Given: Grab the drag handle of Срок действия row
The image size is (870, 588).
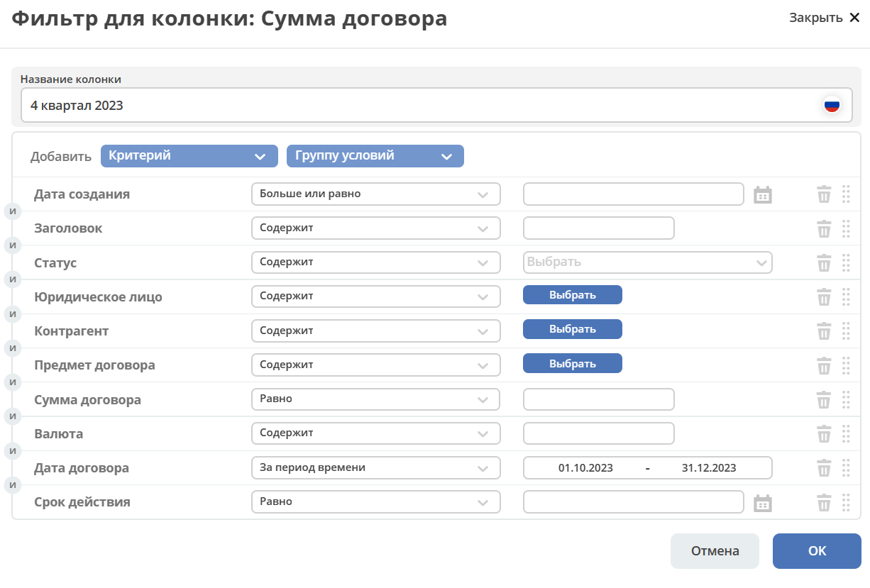Looking at the screenshot, I should pyautogui.click(x=846, y=502).
